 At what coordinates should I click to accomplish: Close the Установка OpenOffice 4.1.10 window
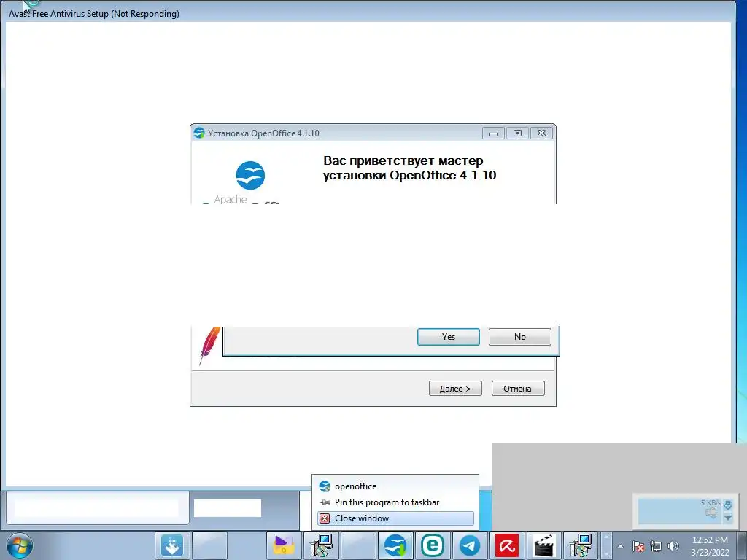(542, 133)
